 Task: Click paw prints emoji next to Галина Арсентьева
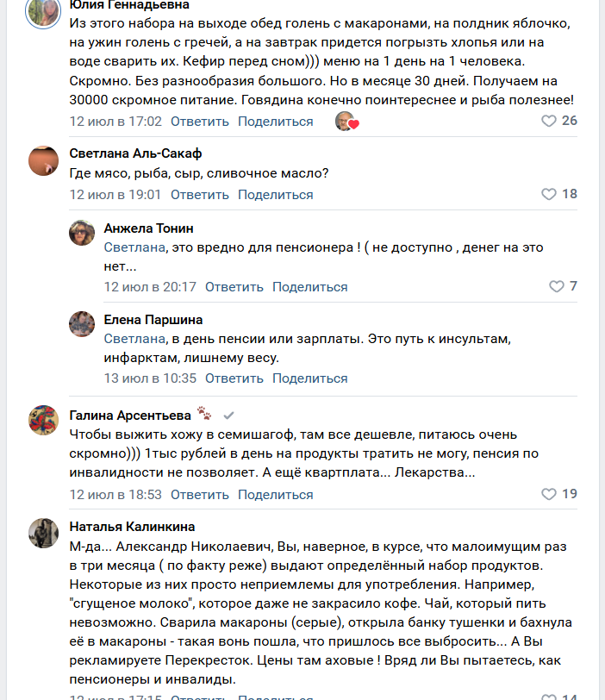203,414
